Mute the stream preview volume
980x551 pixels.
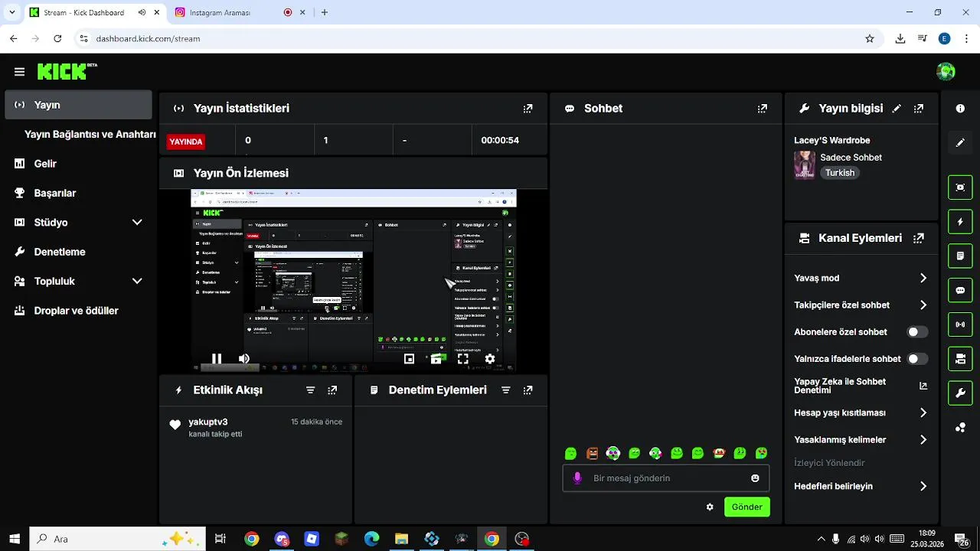(244, 358)
